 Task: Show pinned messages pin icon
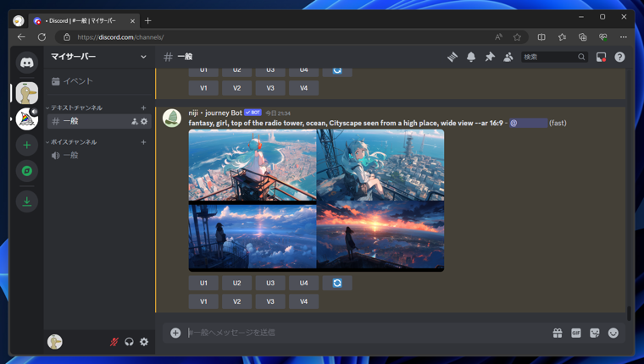click(x=490, y=57)
